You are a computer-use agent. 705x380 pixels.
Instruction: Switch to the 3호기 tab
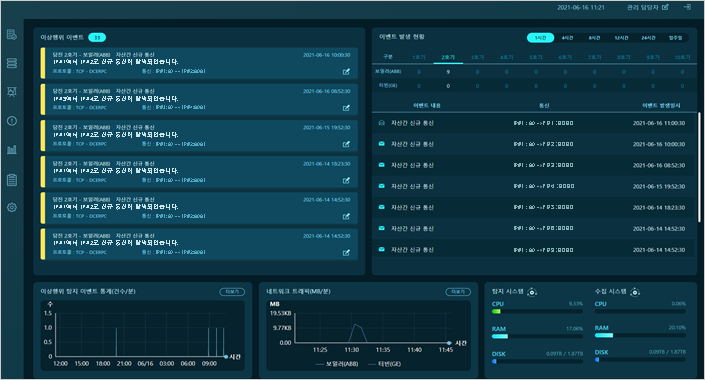(x=477, y=57)
